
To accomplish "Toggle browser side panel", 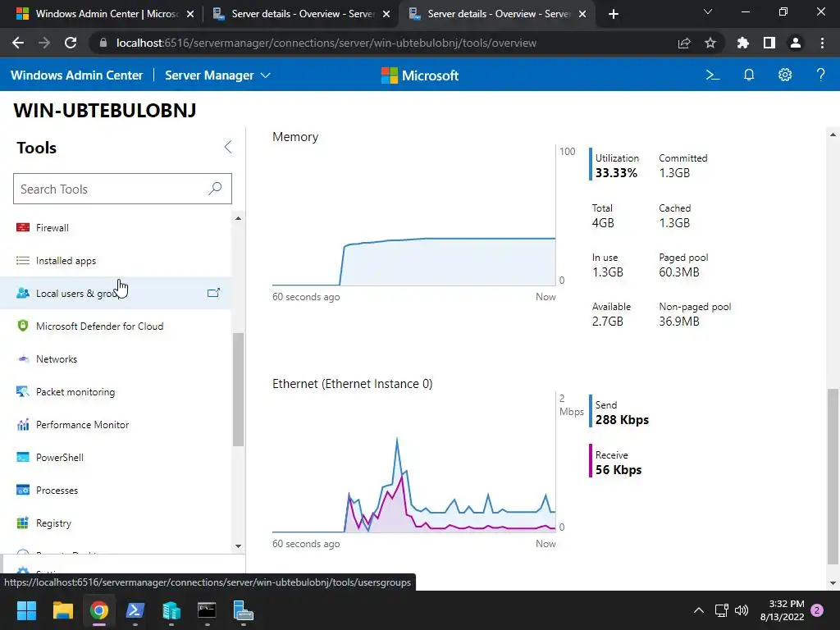I will (x=769, y=43).
